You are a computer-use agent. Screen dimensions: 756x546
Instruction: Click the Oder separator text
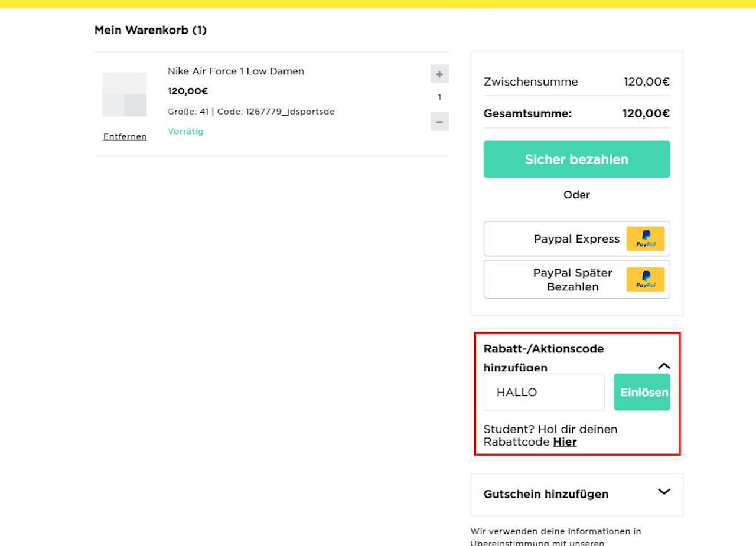coord(576,195)
